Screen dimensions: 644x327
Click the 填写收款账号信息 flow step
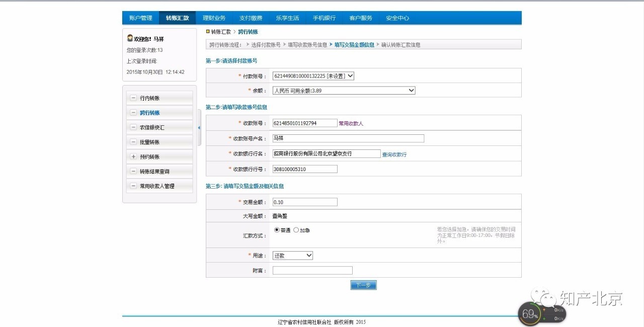[307, 45]
